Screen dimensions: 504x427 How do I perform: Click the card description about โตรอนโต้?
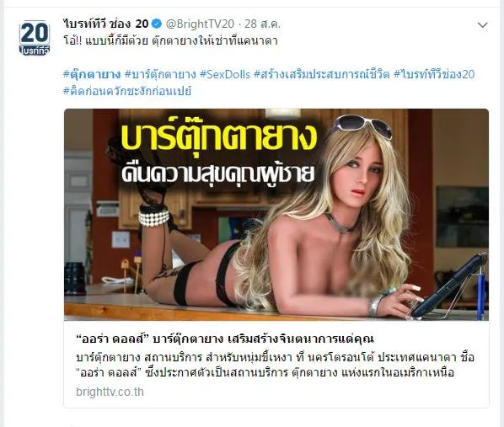(275, 365)
